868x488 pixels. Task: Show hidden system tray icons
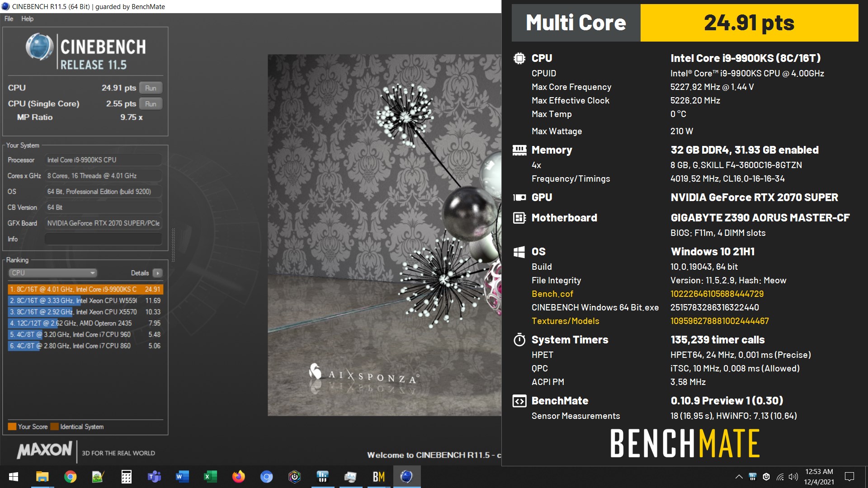click(739, 477)
